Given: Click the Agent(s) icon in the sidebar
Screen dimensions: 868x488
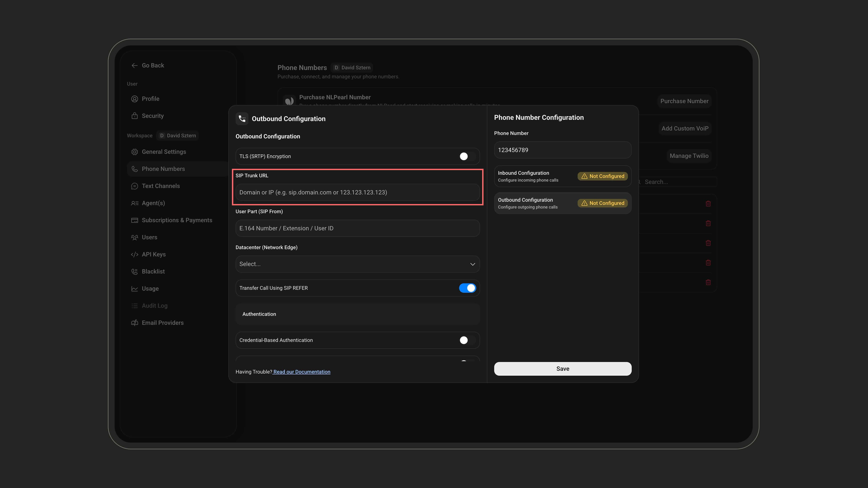Looking at the screenshot, I should tap(134, 203).
